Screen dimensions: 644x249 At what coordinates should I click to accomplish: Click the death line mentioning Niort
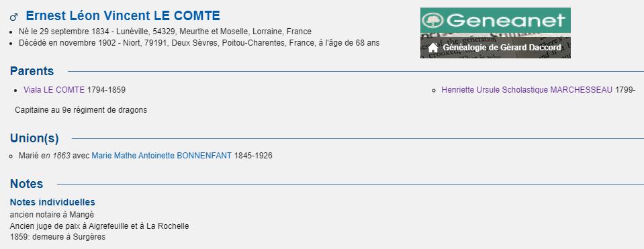[x=199, y=43]
